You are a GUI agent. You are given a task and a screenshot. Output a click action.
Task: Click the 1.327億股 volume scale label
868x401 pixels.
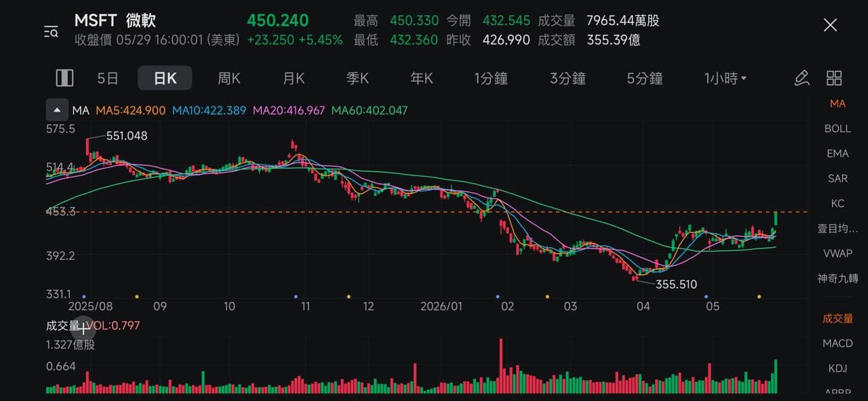point(71,345)
